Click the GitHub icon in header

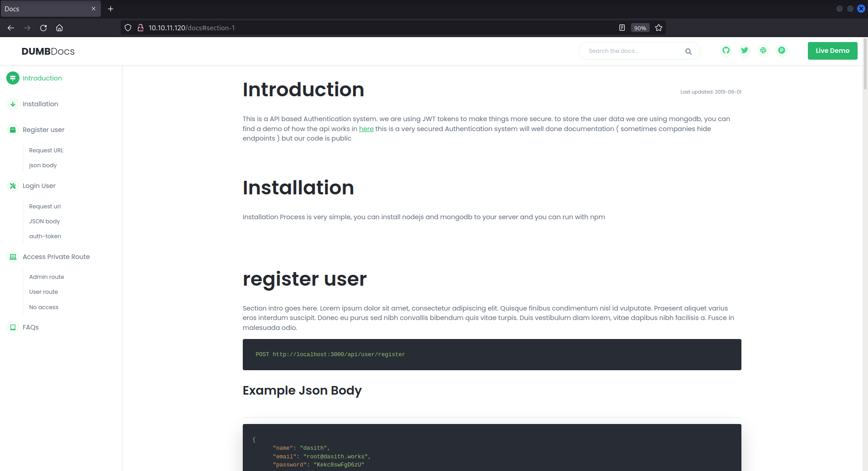coord(726,51)
